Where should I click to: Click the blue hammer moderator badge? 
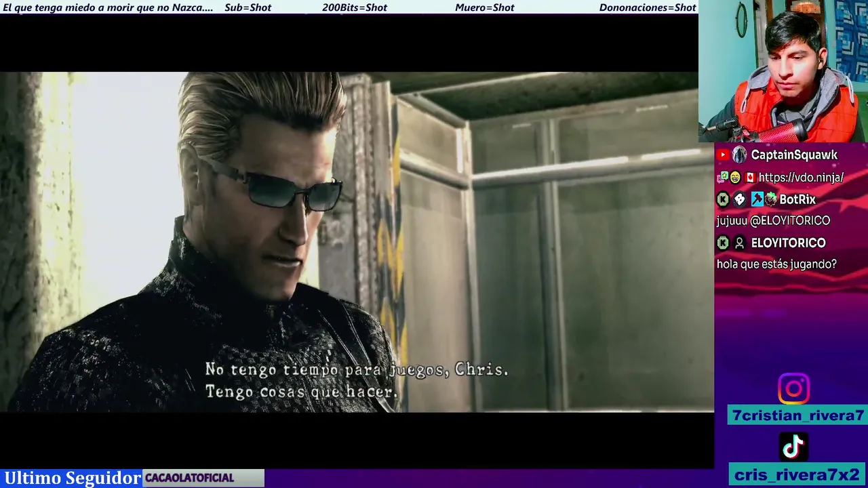[757, 199]
